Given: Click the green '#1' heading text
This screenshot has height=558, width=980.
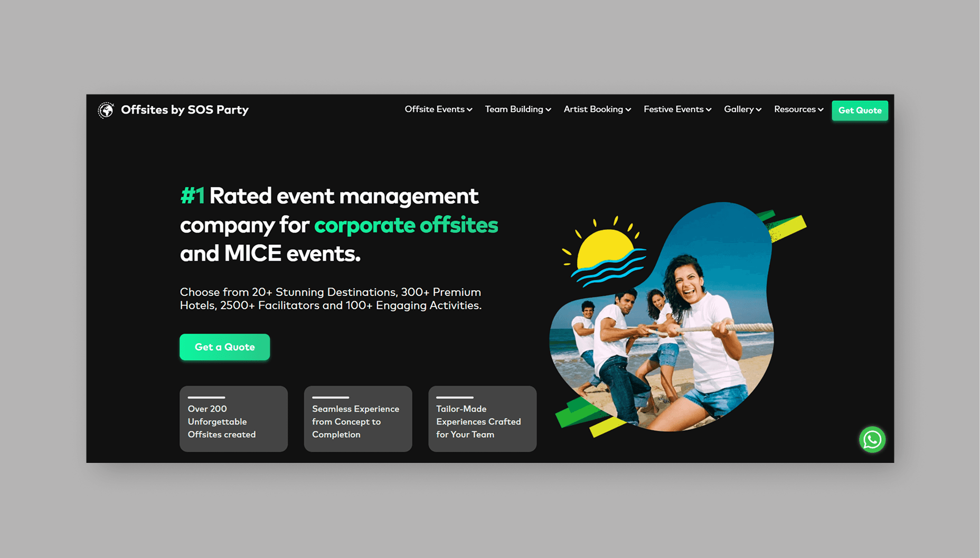Looking at the screenshot, I should (192, 196).
